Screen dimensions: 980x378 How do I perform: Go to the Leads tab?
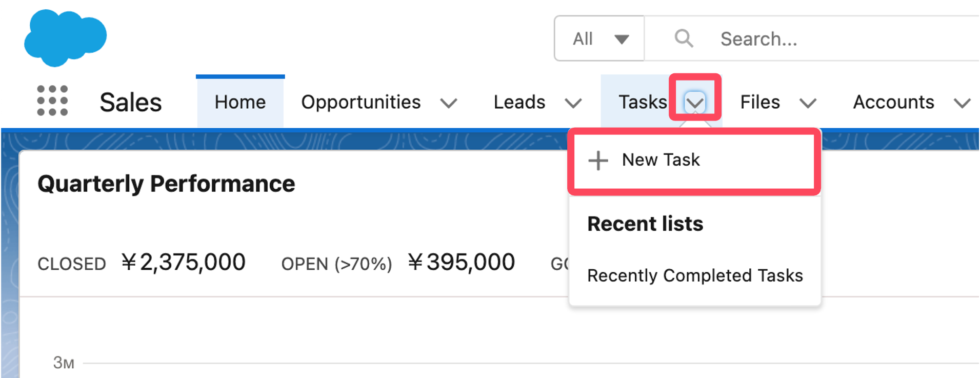click(519, 102)
